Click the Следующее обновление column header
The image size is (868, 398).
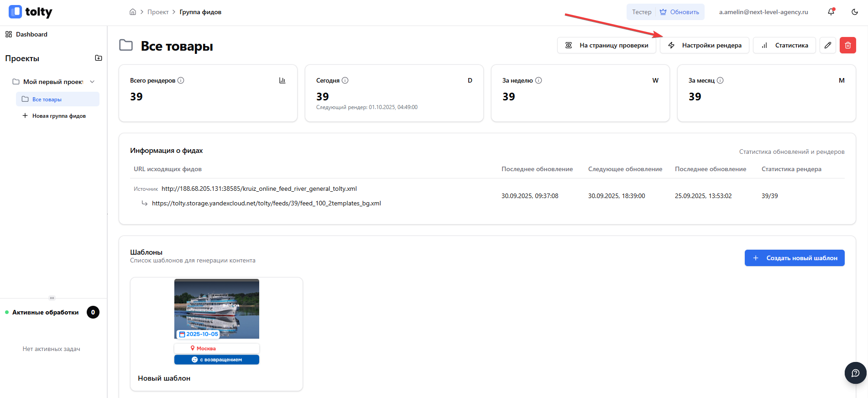pyautogui.click(x=625, y=169)
